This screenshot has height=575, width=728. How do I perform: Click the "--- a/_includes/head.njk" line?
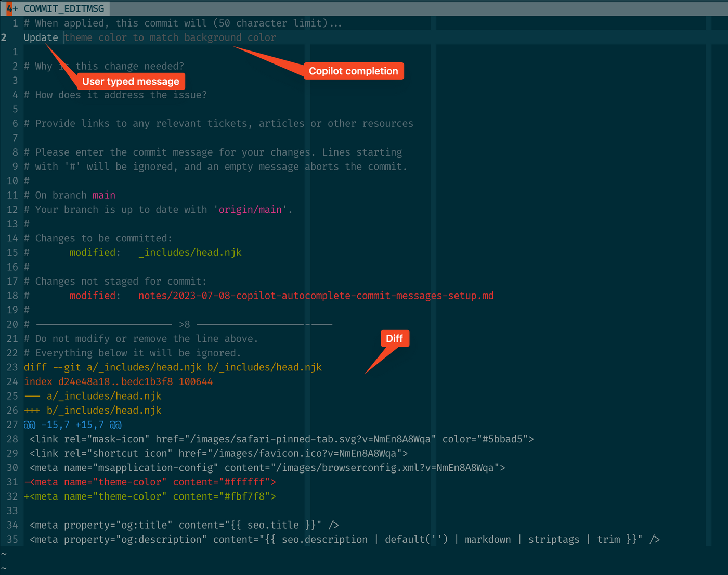tap(93, 396)
